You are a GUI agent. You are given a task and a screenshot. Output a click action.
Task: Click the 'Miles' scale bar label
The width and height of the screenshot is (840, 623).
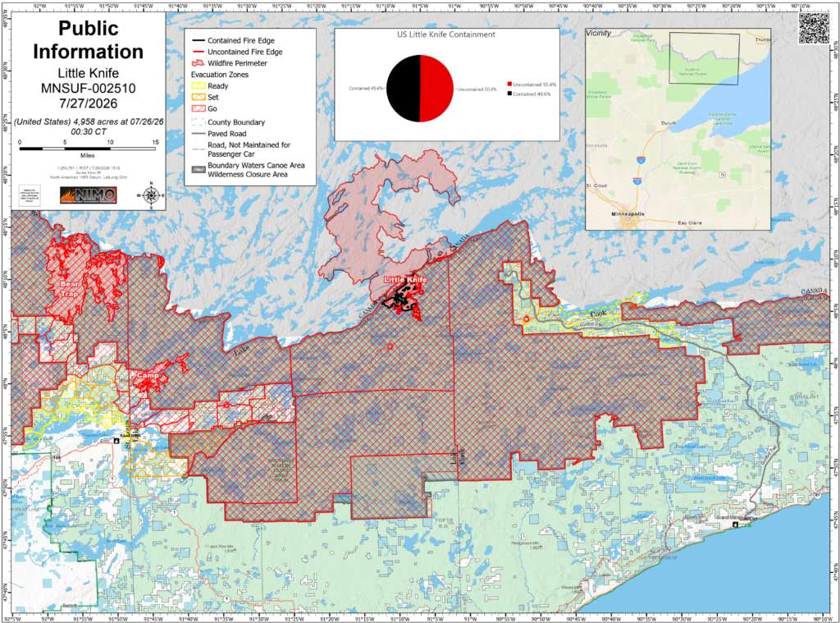87,155
